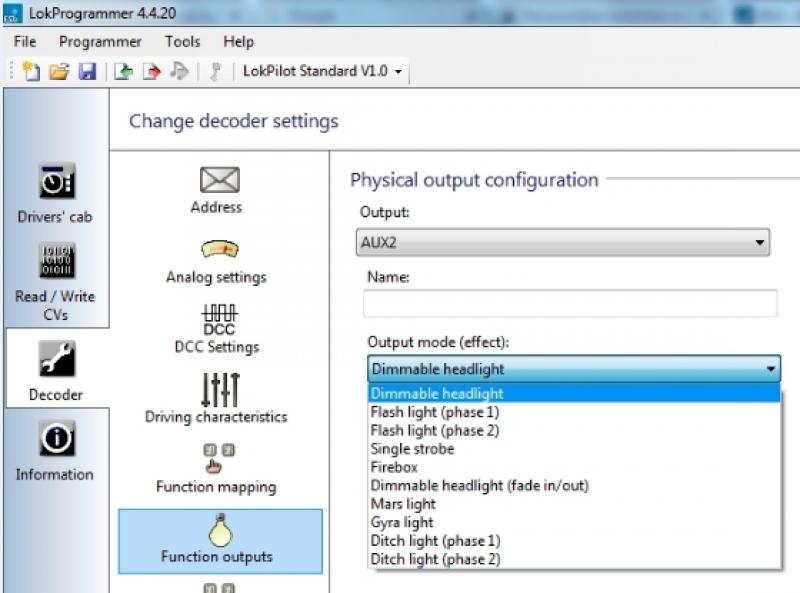Viewport: 800px width, 593px height.
Task: Click the Physical output configuration heading
Action: pos(474,180)
